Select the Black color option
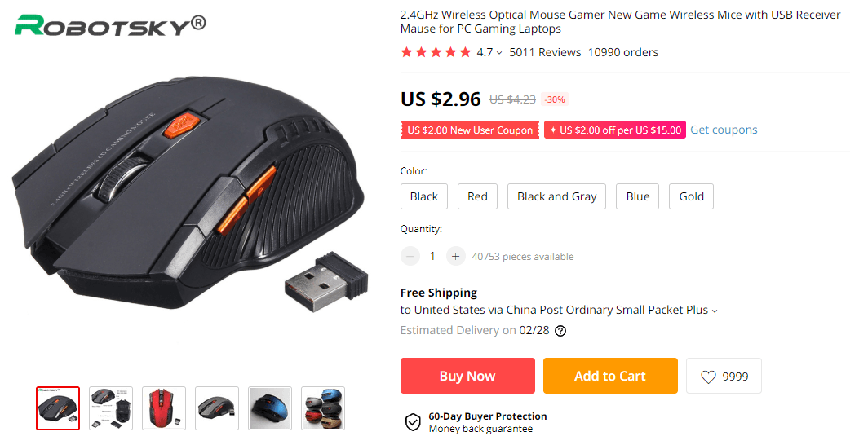This screenshot has width=868, height=445. 424,196
